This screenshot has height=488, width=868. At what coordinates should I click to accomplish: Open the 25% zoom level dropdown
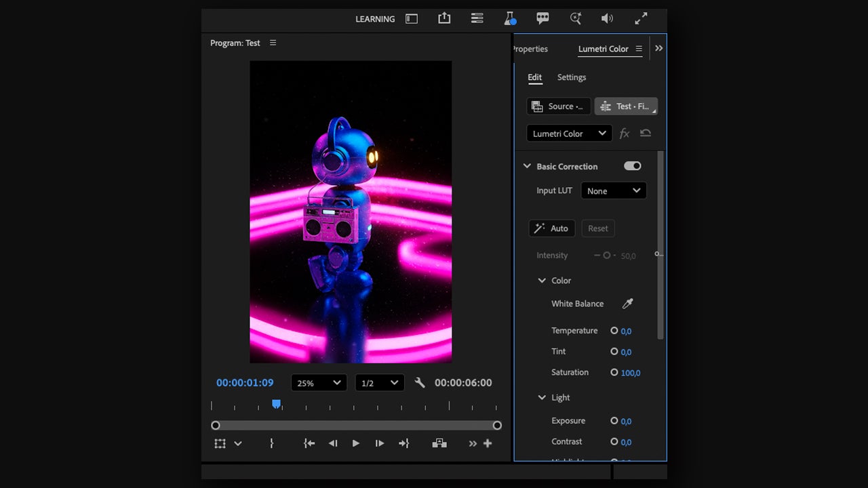pos(319,383)
